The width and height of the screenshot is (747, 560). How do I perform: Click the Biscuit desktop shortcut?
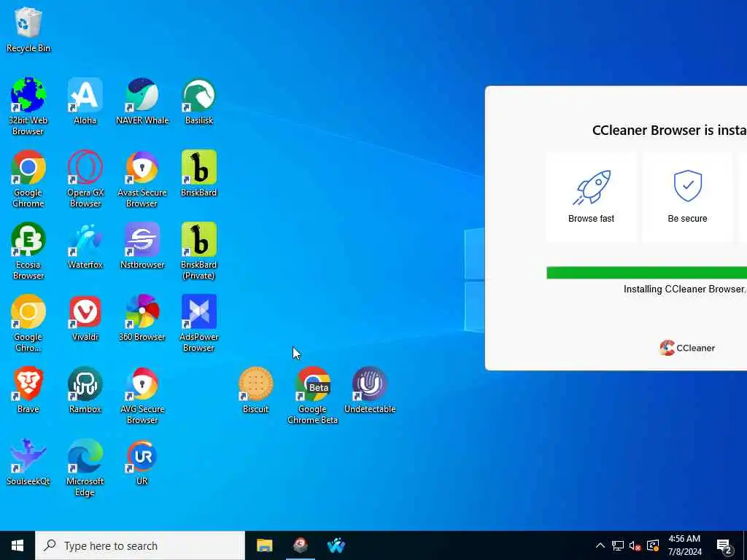pos(256,391)
